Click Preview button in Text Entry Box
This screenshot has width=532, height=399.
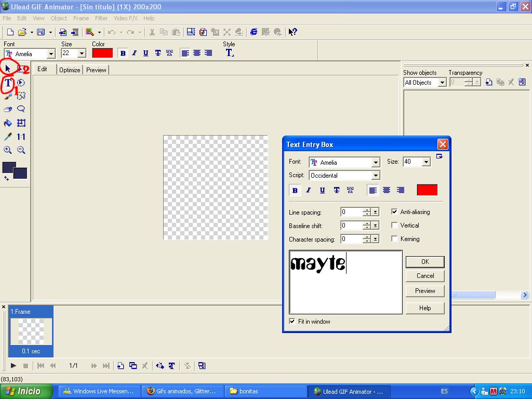pyautogui.click(x=425, y=291)
